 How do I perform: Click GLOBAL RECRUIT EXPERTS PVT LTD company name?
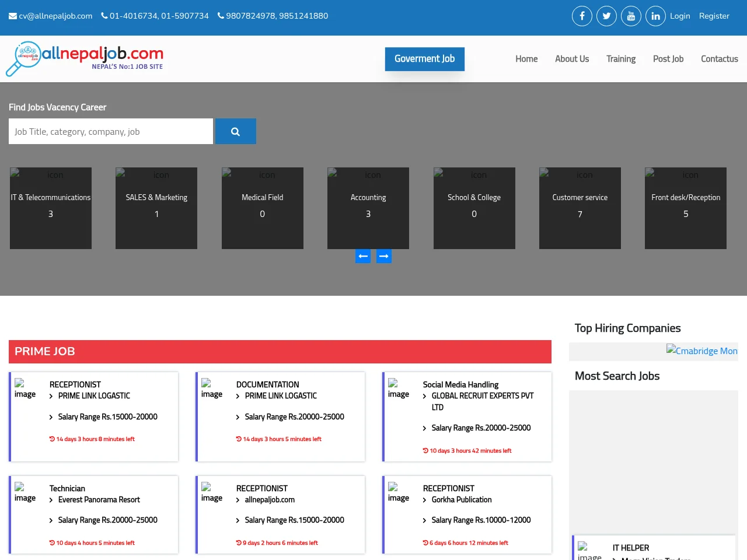pyautogui.click(x=483, y=401)
